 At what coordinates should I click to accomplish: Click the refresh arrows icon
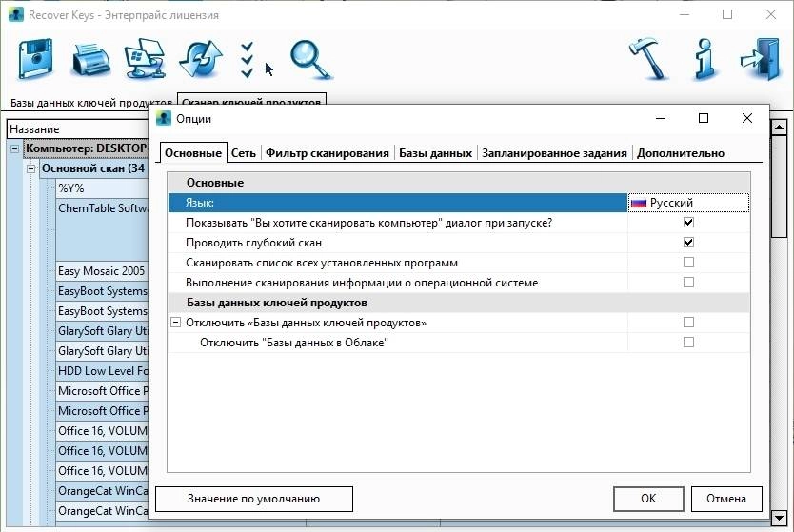click(x=201, y=59)
